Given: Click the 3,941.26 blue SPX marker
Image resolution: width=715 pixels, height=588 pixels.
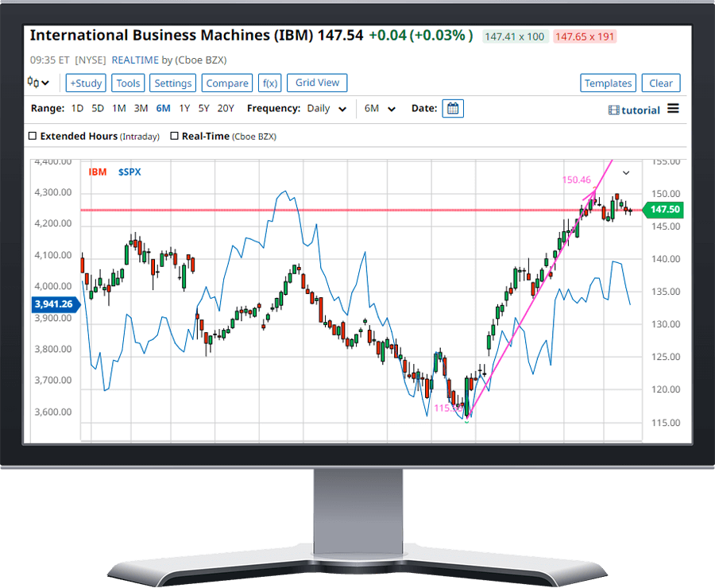Looking at the screenshot, I should point(55,304).
